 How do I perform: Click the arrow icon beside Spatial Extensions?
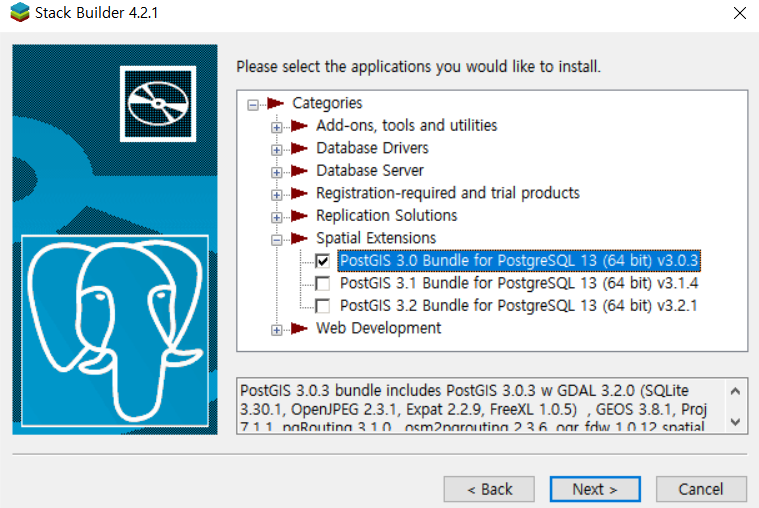[x=299, y=238]
